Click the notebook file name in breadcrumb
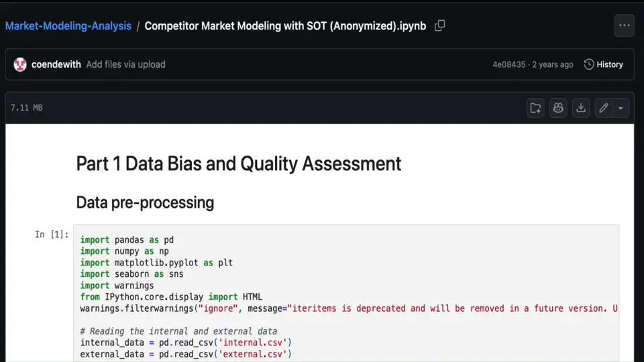The image size is (644, 362). 285,26
